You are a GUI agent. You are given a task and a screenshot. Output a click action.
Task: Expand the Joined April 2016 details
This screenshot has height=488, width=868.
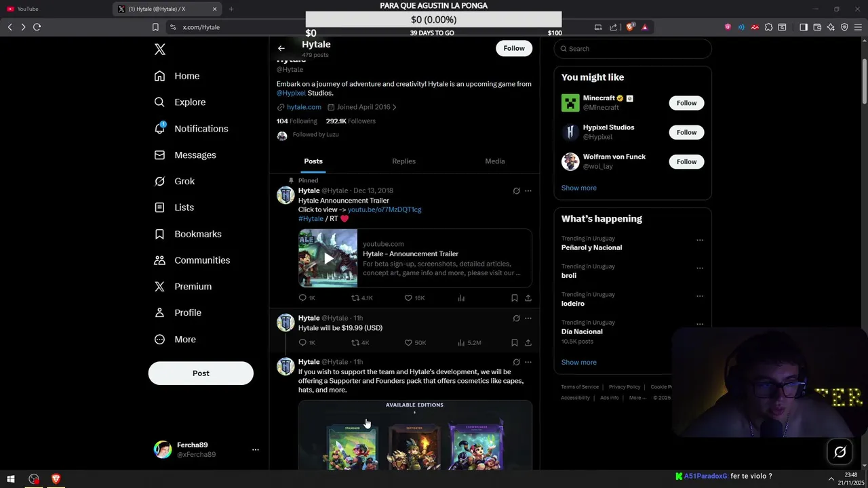pyautogui.click(x=361, y=107)
